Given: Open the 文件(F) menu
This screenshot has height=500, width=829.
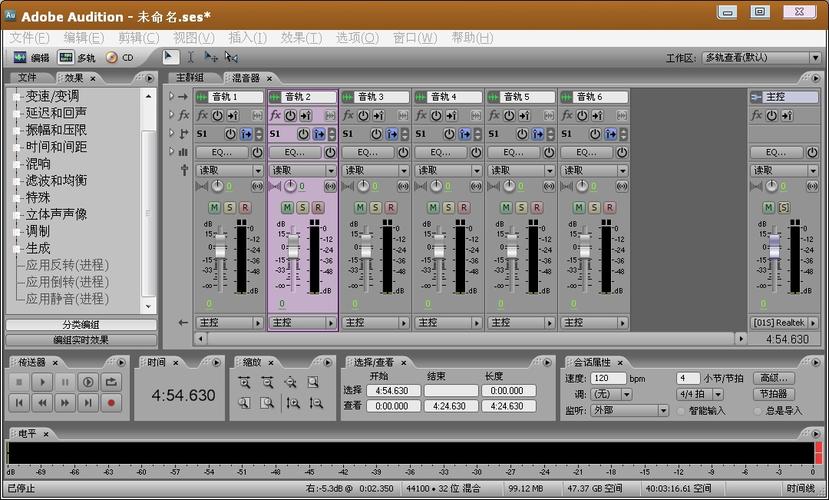Looking at the screenshot, I should coord(30,38).
